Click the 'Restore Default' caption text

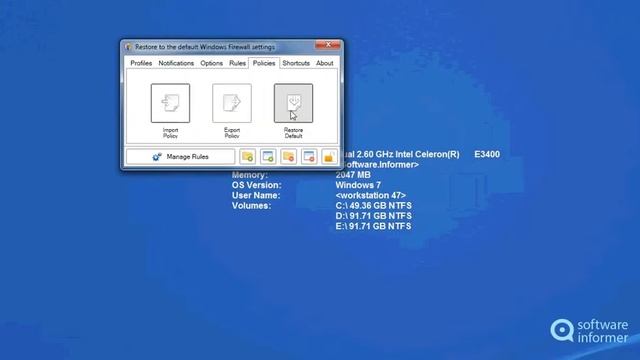tap(293, 133)
